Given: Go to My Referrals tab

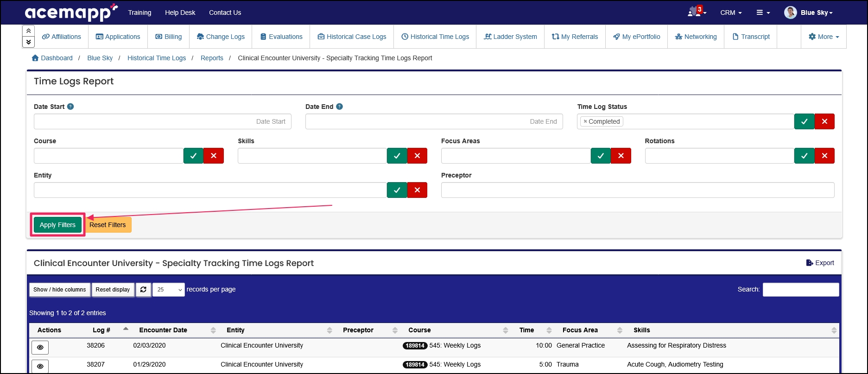Looking at the screenshot, I should click(x=575, y=37).
